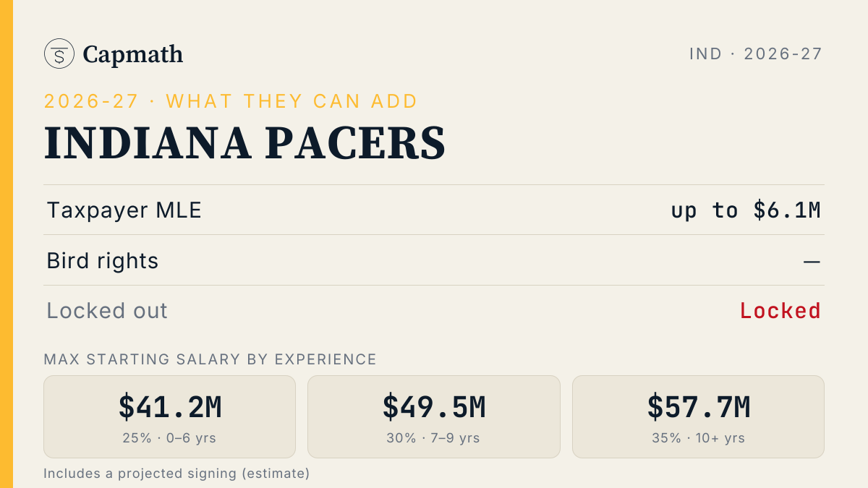Select the Bird rights row label

pos(103,260)
